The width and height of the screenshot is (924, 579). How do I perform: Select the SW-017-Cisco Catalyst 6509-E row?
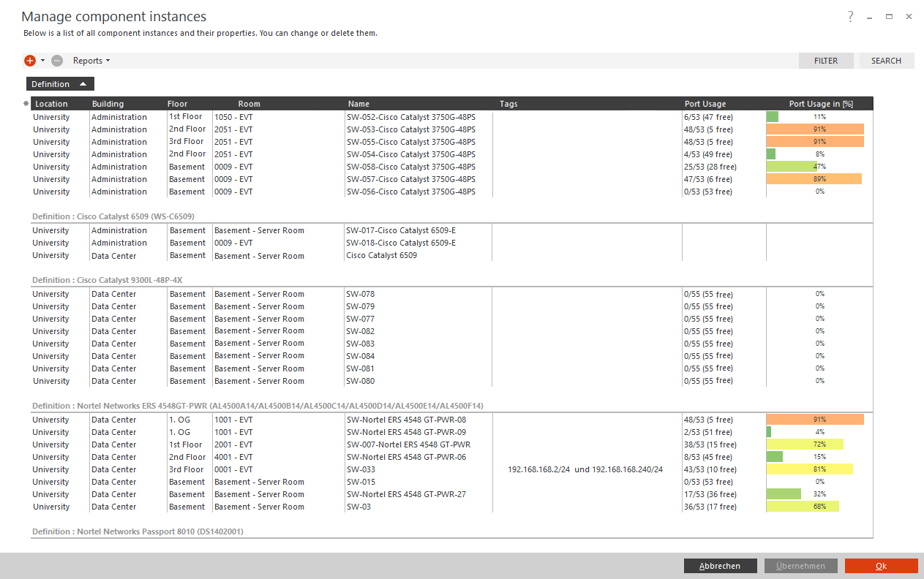click(x=401, y=230)
